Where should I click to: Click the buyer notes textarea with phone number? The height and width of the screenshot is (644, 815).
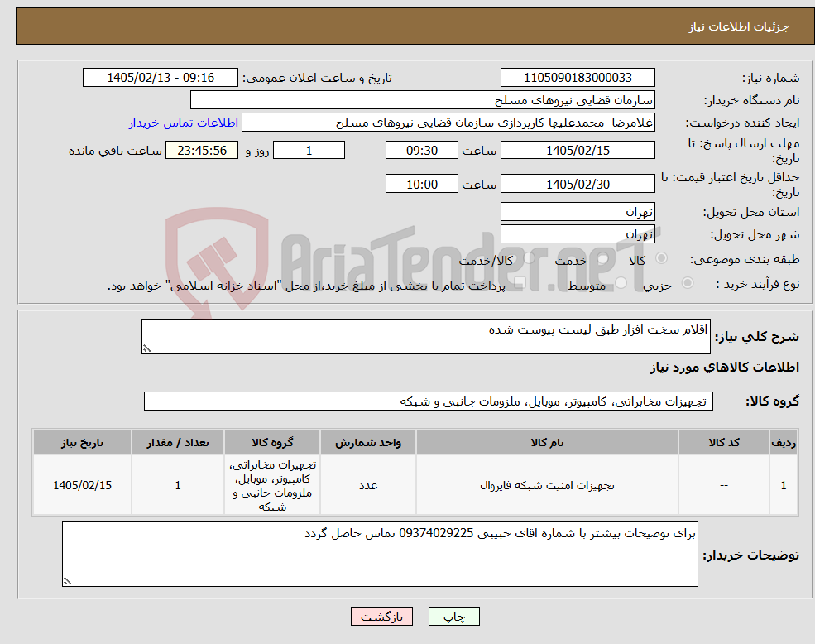pos(380,554)
